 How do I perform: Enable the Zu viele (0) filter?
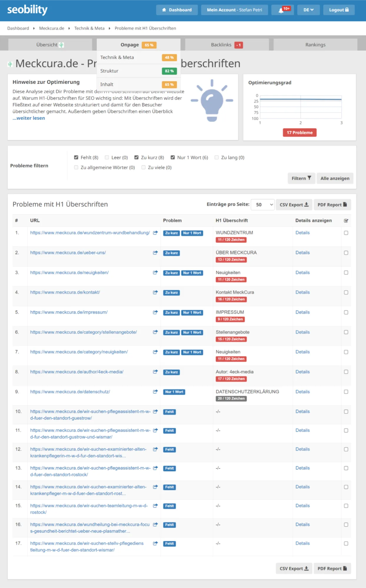[x=143, y=167]
